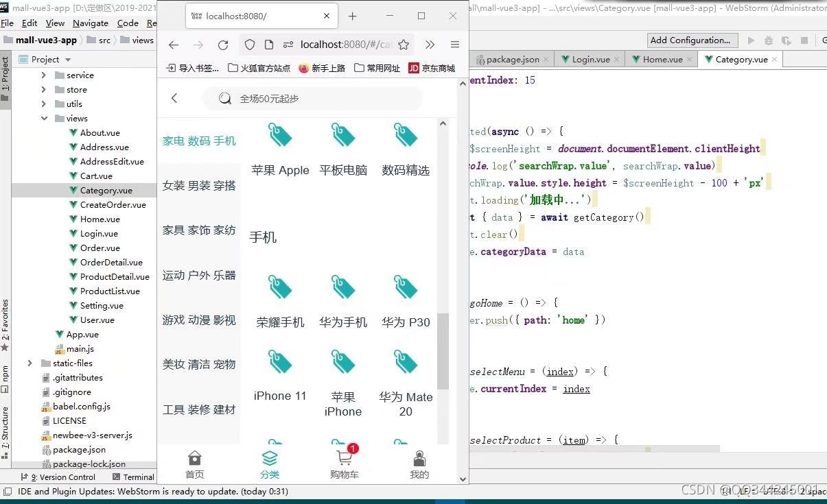
Task: Click the 华为 Mate 20 tag icon
Action: point(406,361)
